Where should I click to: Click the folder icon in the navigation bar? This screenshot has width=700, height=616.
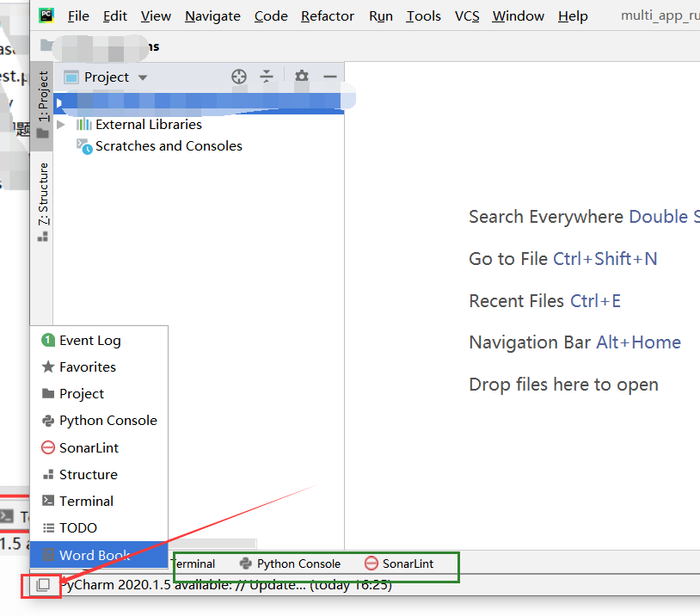[46, 45]
